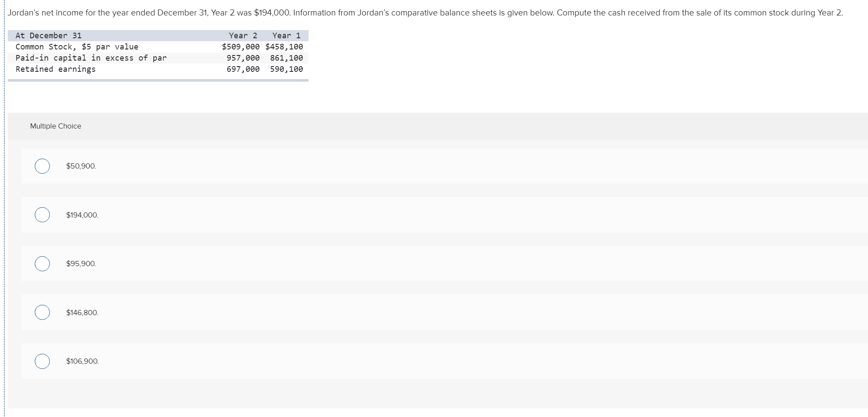Choose the $95,900 answer radio button
The height and width of the screenshot is (417, 868).
coord(42,264)
